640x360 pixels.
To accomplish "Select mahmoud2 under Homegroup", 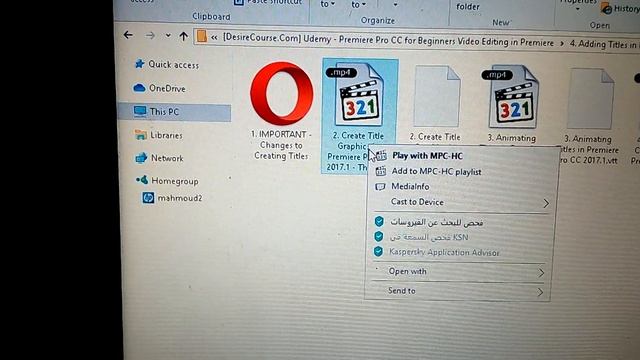I will point(180,198).
